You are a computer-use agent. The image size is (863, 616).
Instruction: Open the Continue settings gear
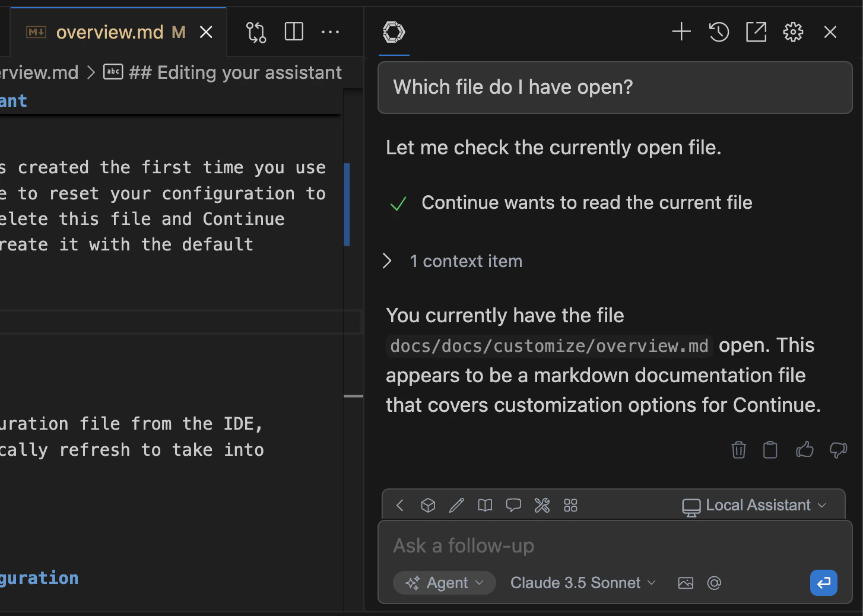[x=793, y=32]
